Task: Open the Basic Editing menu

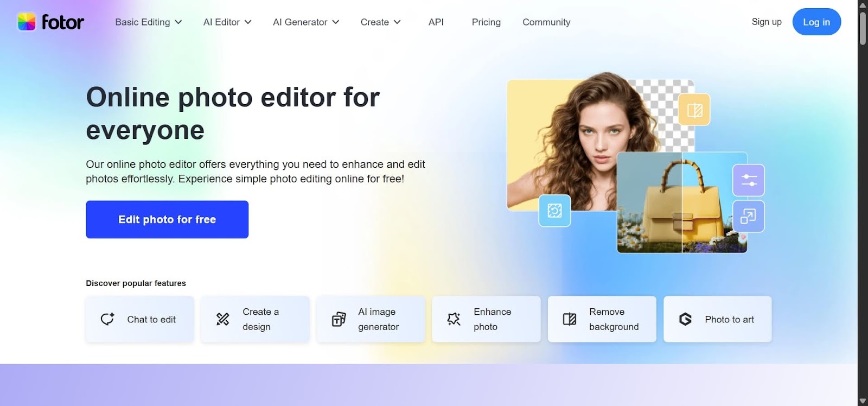Action: pyautogui.click(x=143, y=22)
